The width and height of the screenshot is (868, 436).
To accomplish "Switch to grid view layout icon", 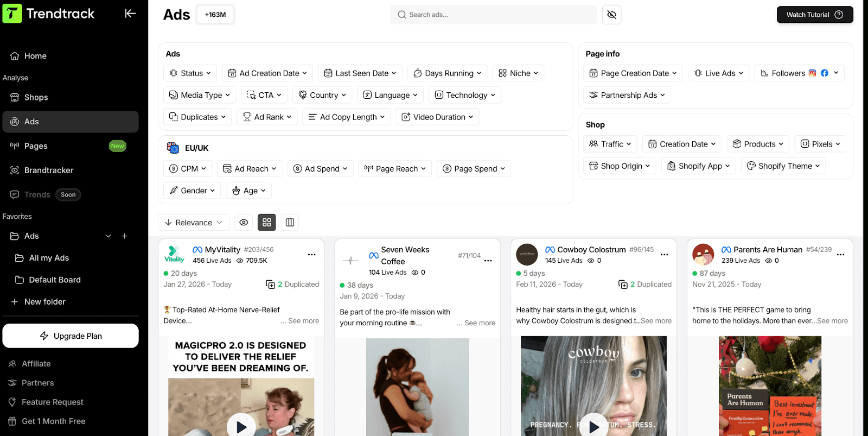I will point(267,222).
